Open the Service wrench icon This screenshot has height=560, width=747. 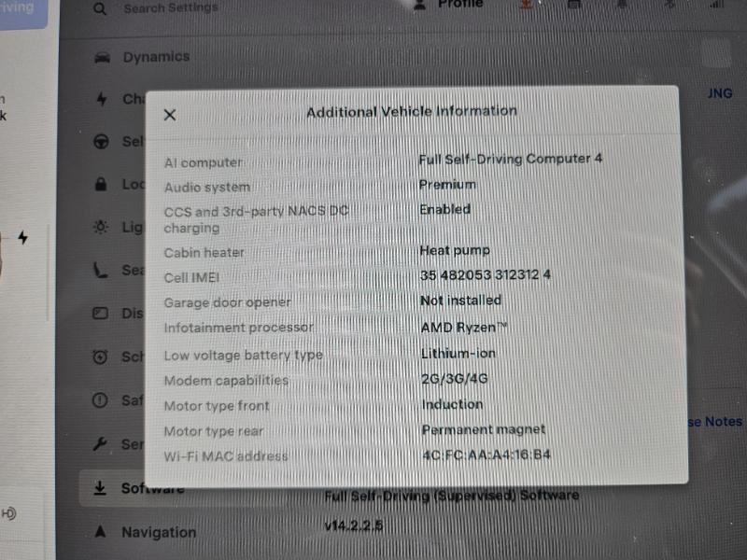tap(100, 444)
